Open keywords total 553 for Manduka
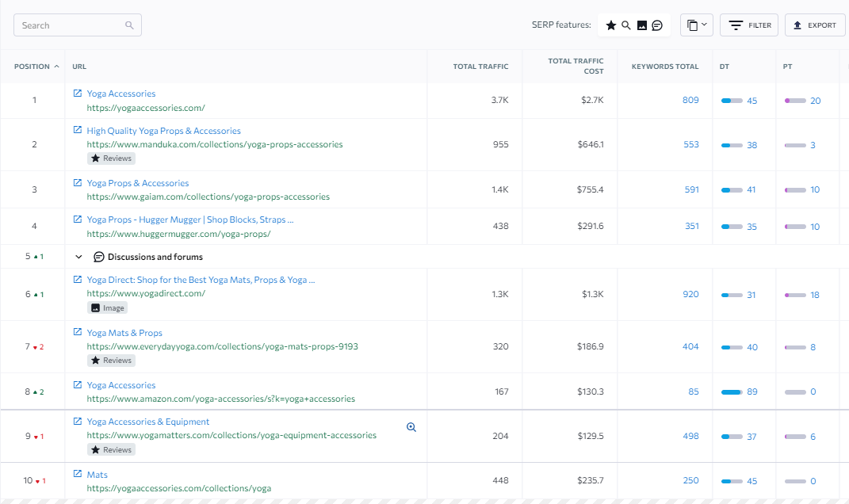 pyautogui.click(x=691, y=144)
